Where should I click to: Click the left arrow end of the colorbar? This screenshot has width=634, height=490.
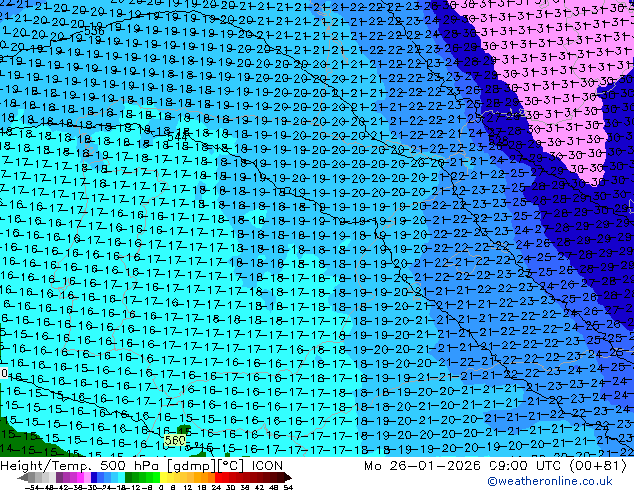(23, 477)
